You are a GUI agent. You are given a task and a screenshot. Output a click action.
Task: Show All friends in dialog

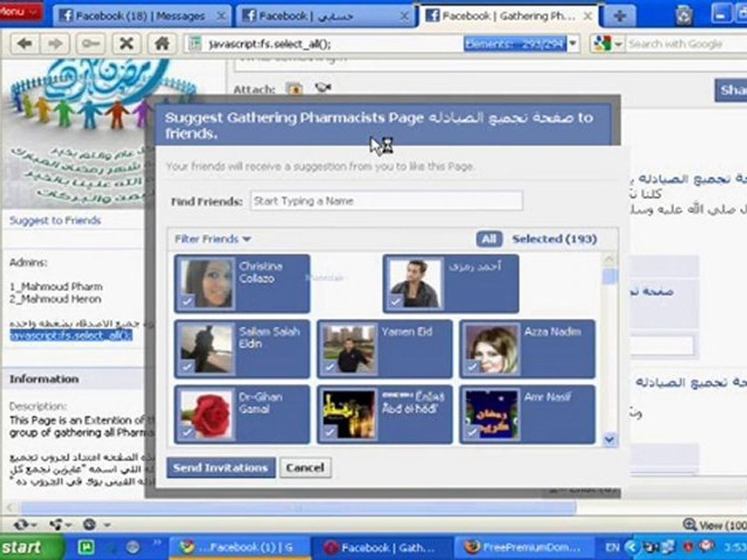pos(489,239)
